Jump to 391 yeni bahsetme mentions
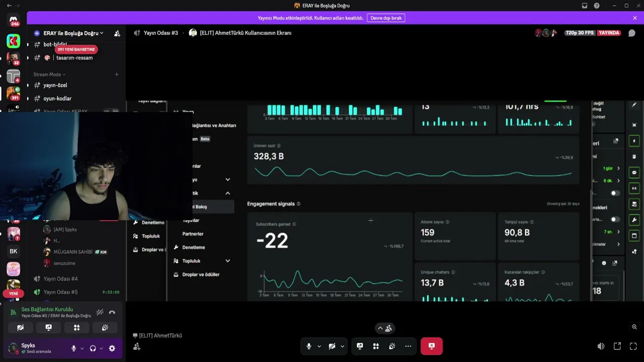This screenshot has height=362, width=644. [76, 50]
